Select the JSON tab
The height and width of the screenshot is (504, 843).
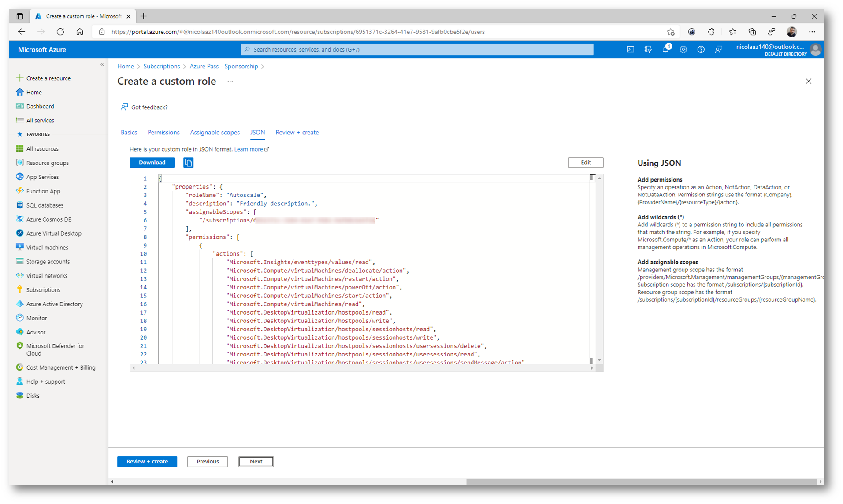point(257,132)
